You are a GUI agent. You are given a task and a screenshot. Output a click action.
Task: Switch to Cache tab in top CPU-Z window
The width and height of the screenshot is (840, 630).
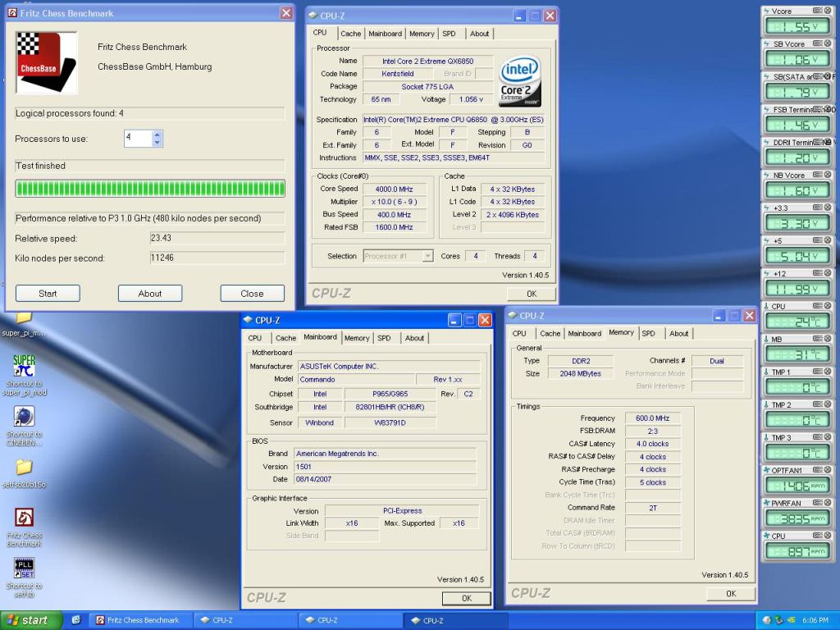point(350,33)
